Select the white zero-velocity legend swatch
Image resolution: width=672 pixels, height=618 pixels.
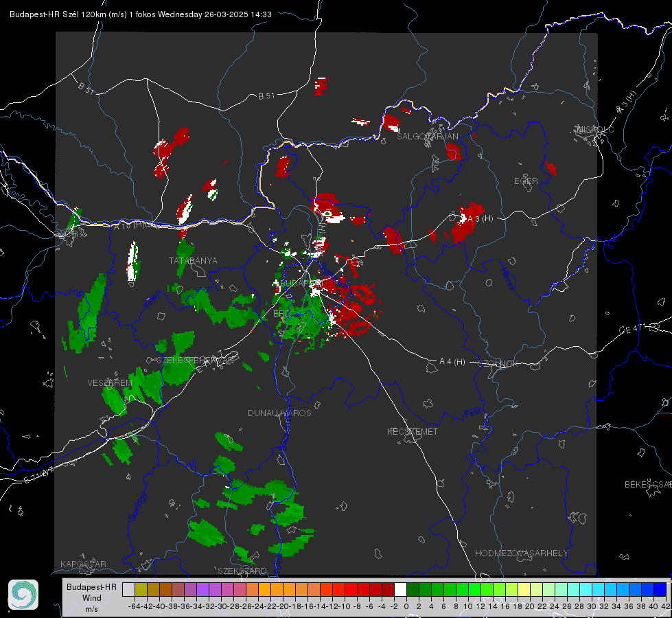click(400, 589)
